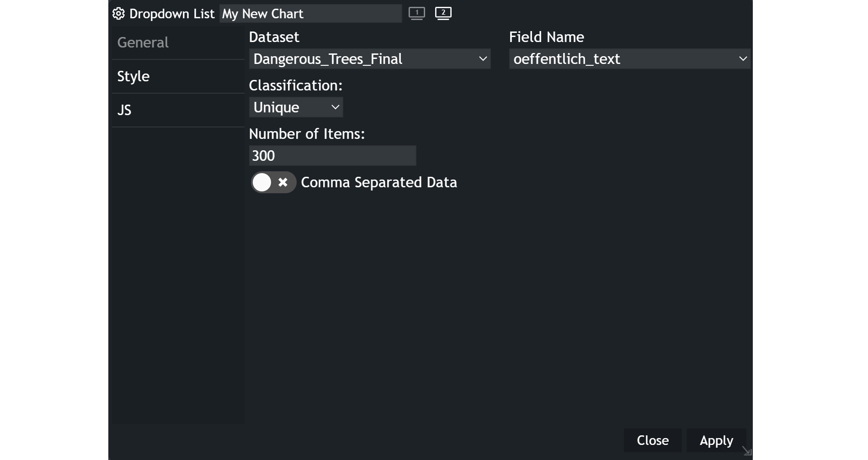Toggle the Comma Separated Data switch
The height and width of the screenshot is (460, 868).
[273, 182]
